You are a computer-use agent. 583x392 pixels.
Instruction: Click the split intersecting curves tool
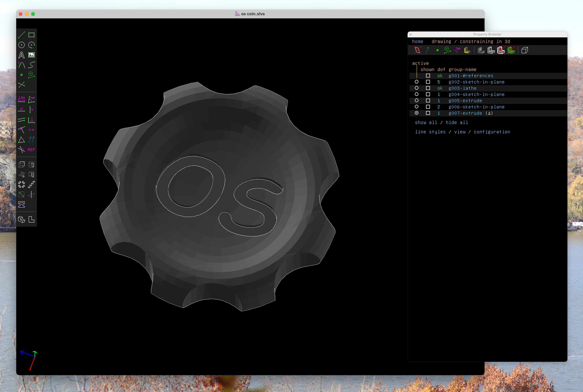[x=22, y=85]
